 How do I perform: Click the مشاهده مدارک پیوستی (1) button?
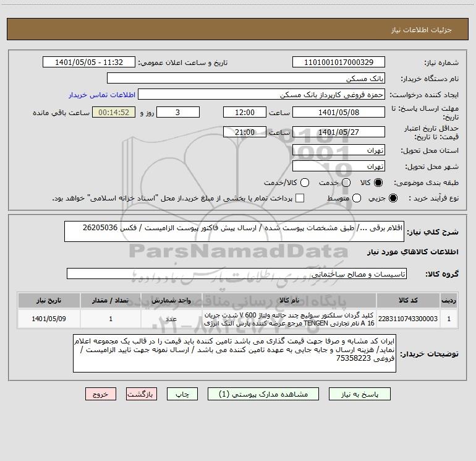(x=263, y=394)
